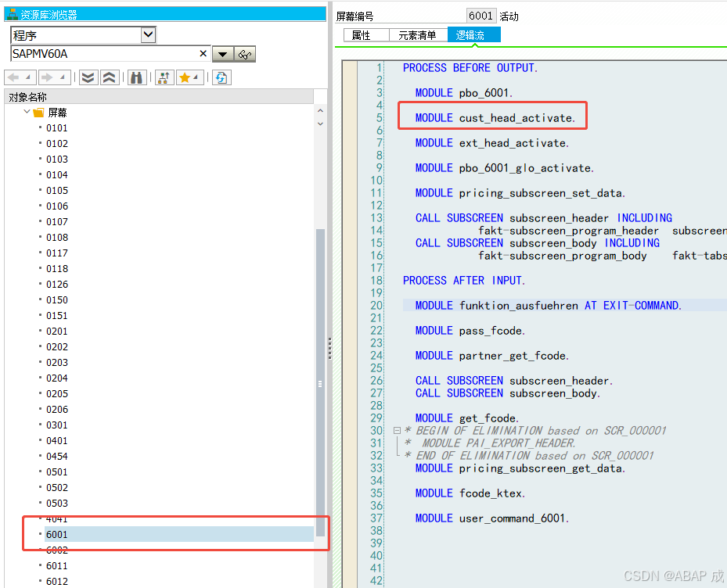This screenshot has width=727, height=588.
Task: Refresh the object tree with refresh icon
Action: (221, 77)
